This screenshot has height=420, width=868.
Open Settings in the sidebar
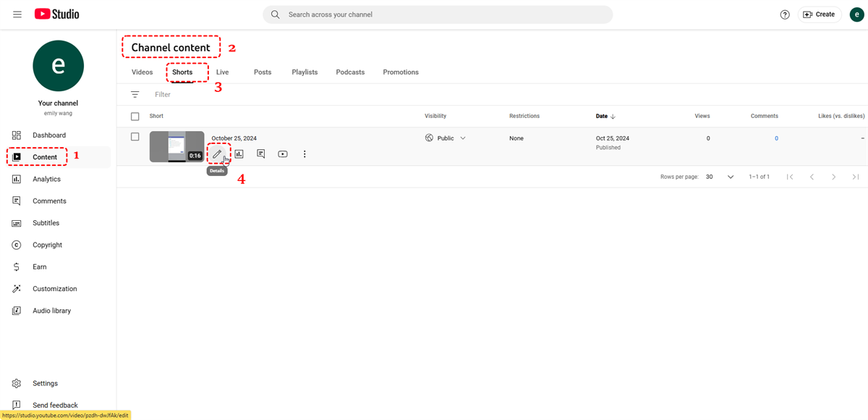[x=45, y=383]
